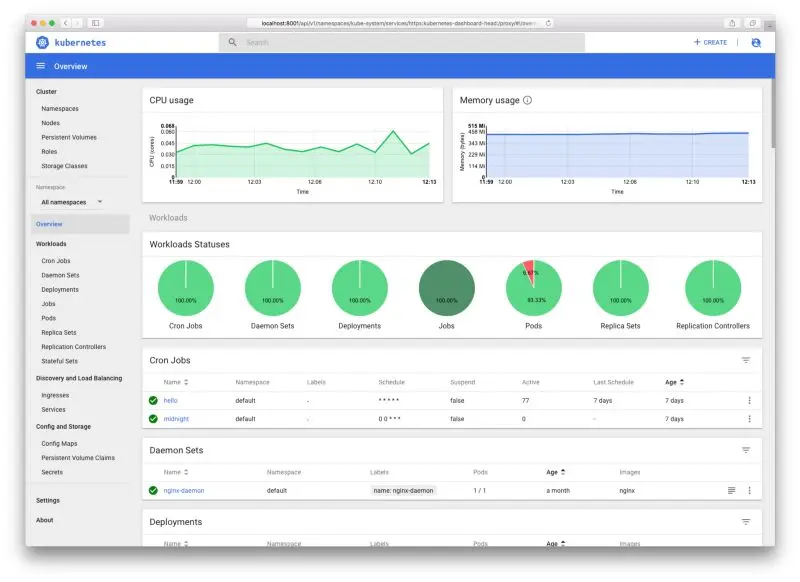The width and height of the screenshot is (800, 582).
Task: Open About in the sidebar
Action: click(x=44, y=520)
